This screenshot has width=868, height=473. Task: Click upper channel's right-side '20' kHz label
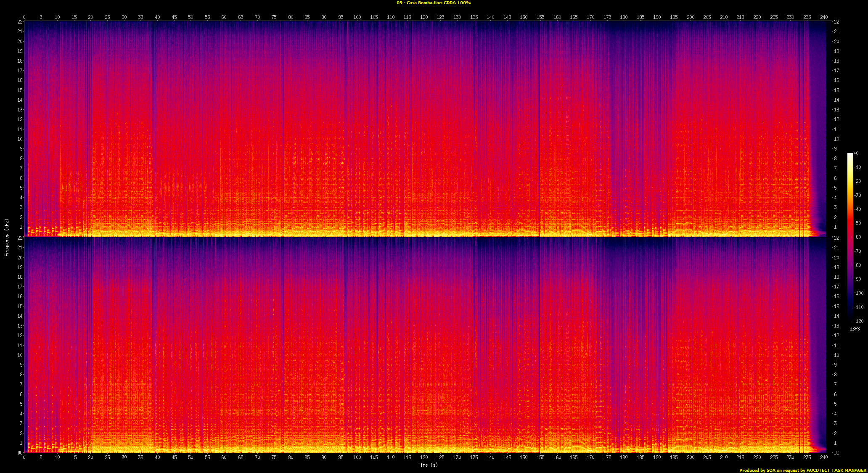tap(836, 42)
